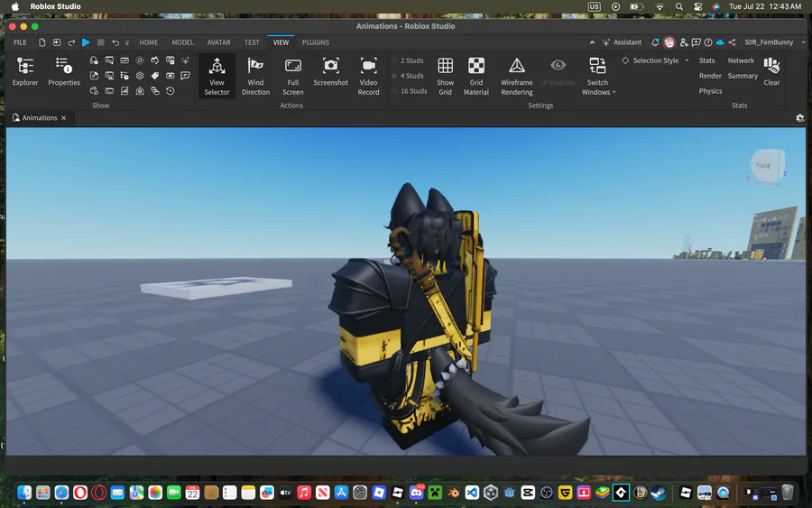The image size is (812, 508).
Task: Open the circular target icon in Show group
Action: pyautogui.click(x=140, y=60)
